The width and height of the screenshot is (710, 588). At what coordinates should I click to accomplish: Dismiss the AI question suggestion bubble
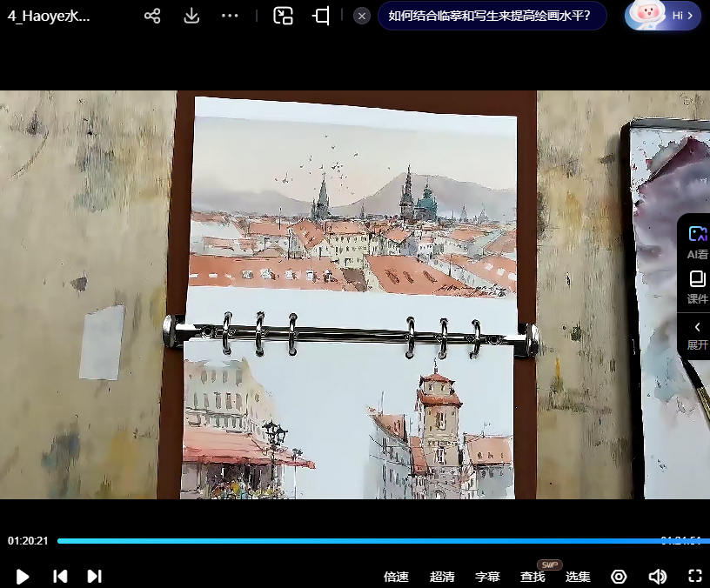(362, 16)
